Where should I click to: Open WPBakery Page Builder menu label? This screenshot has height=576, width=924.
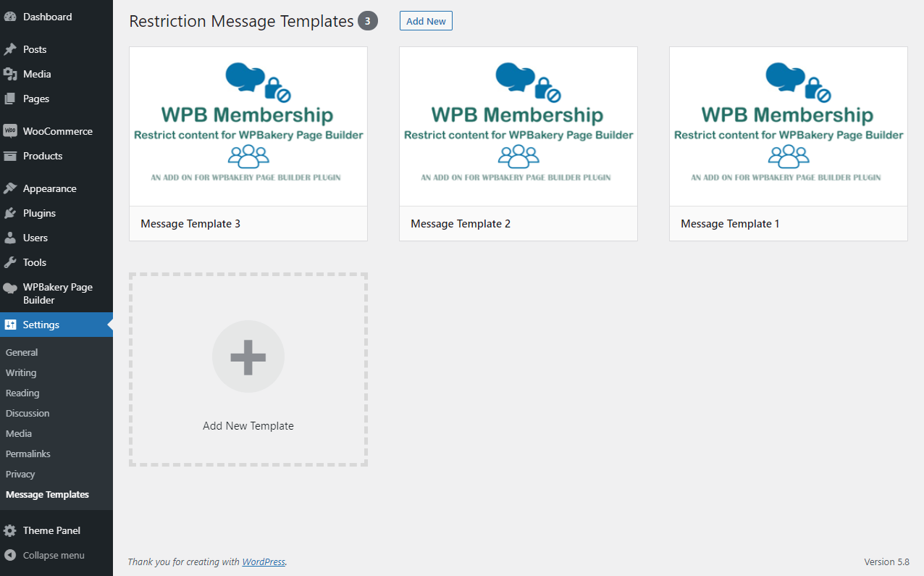[x=58, y=293]
